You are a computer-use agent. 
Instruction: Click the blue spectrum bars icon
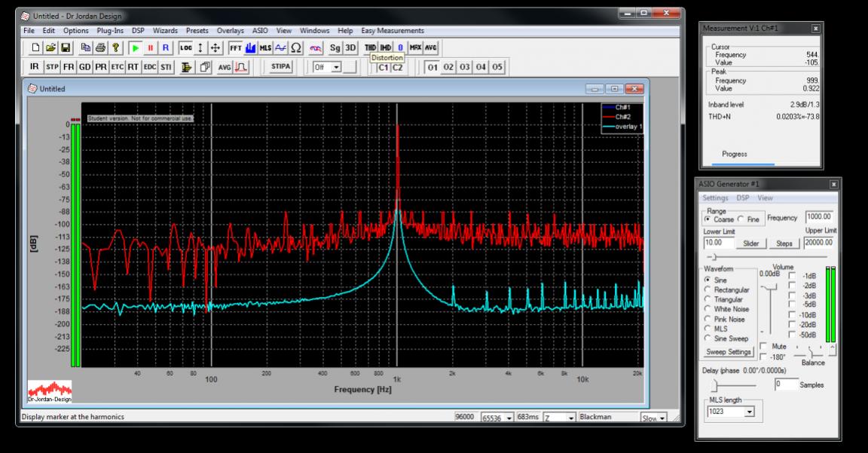coord(250,48)
